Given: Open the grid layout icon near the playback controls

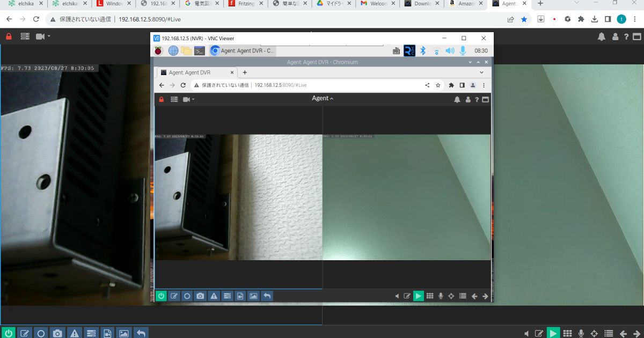Looking at the screenshot, I should point(429,296).
